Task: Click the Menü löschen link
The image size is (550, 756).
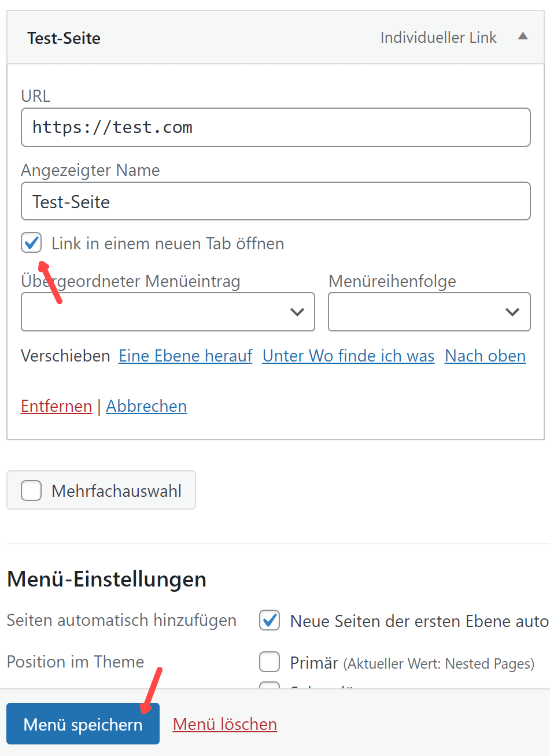Action: (x=224, y=724)
